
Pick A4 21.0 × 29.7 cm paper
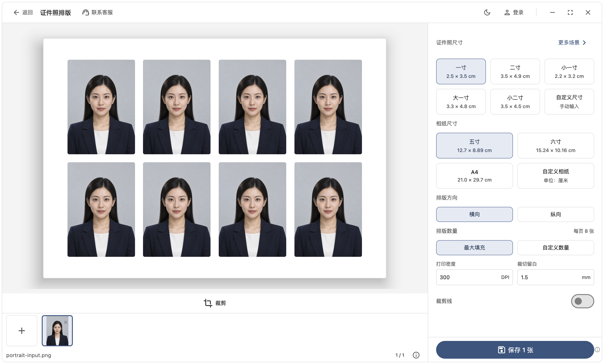pos(474,176)
